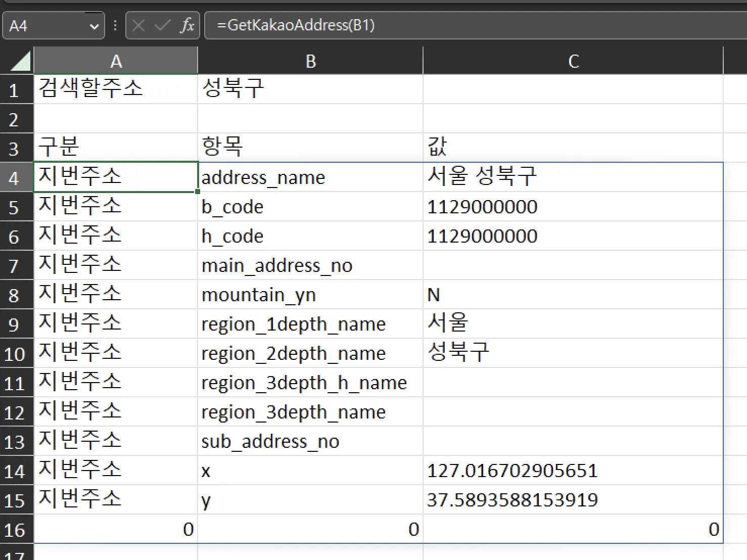Open the Name Box dropdown arrow

(x=94, y=26)
